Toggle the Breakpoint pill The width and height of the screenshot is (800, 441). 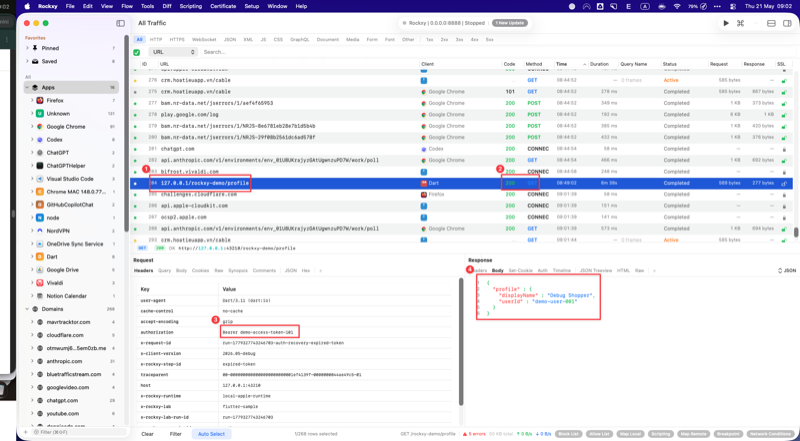tap(728, 434)
